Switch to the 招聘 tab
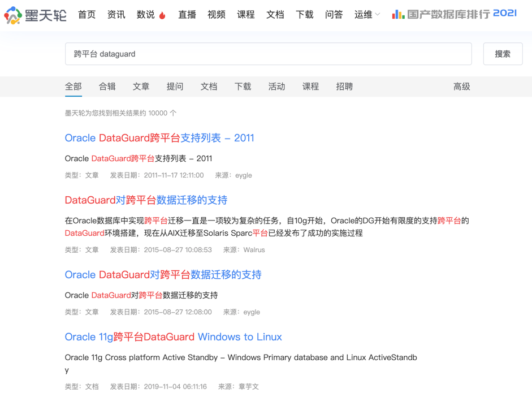Viewport: 532px width, 397px height. (x=345, y=87)
